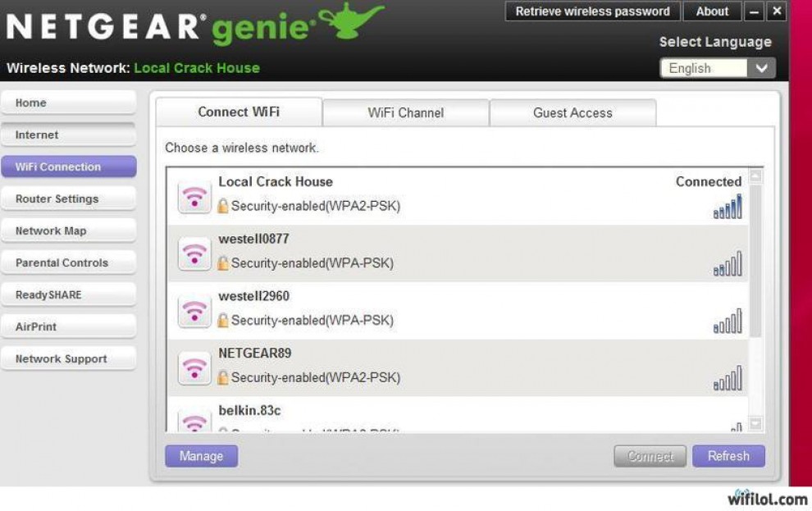Image resolution: width=812 pixels, height=511 pixels.
Task: Open the Internet sidebar section
Action: (69, 135)
